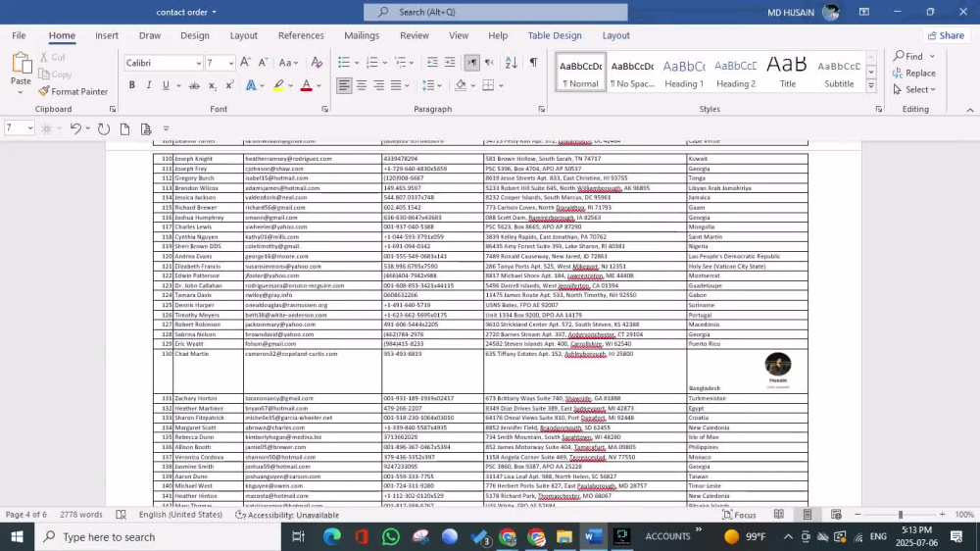The image size is (980, 551).
Task: Expand the underline style dropdown arrow
Action: 178,85
